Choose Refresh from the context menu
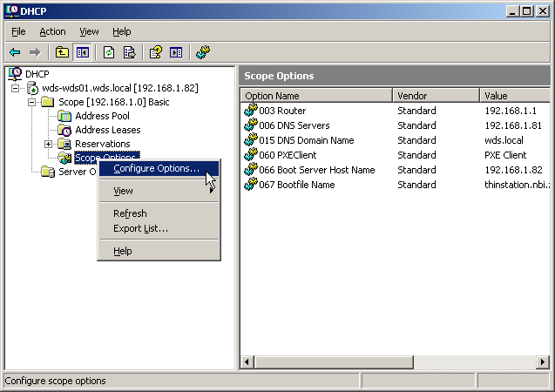This screenshot has height=392, width=555. (x=159, y=213)
